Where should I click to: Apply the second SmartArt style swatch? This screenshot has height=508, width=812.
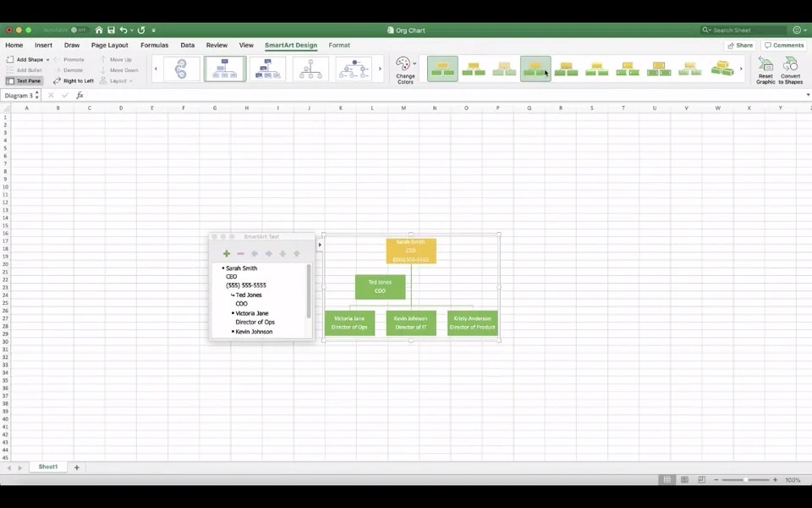(x=474, y=69)
